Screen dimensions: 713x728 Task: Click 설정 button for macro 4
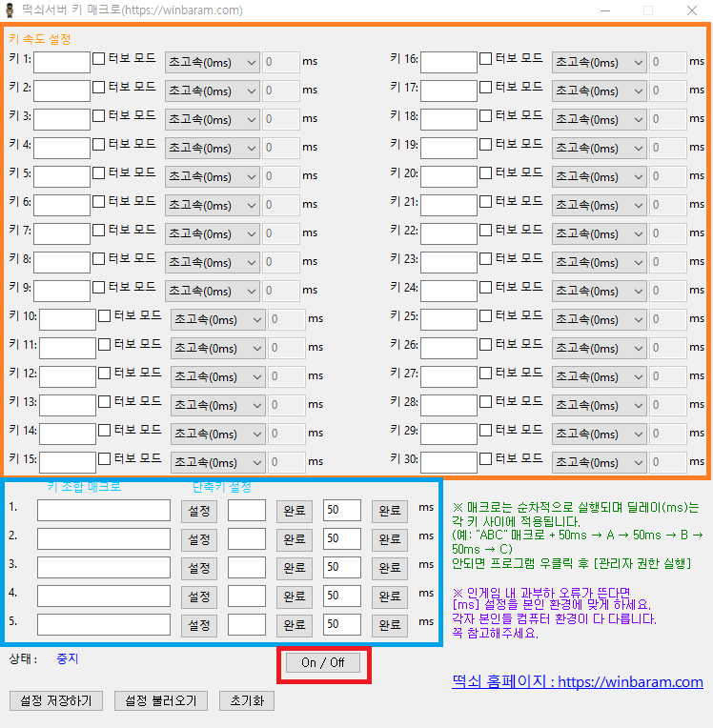pos(199,597)
